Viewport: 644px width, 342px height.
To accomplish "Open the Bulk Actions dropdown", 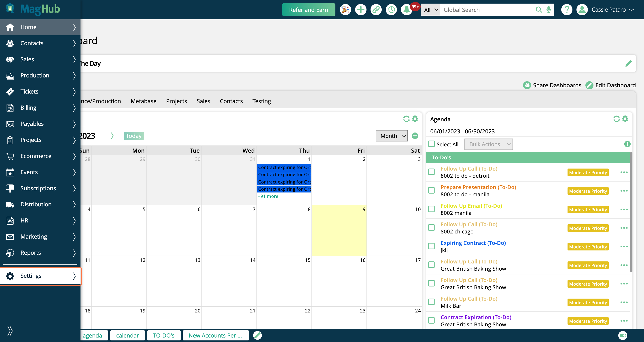I will 488,144.
